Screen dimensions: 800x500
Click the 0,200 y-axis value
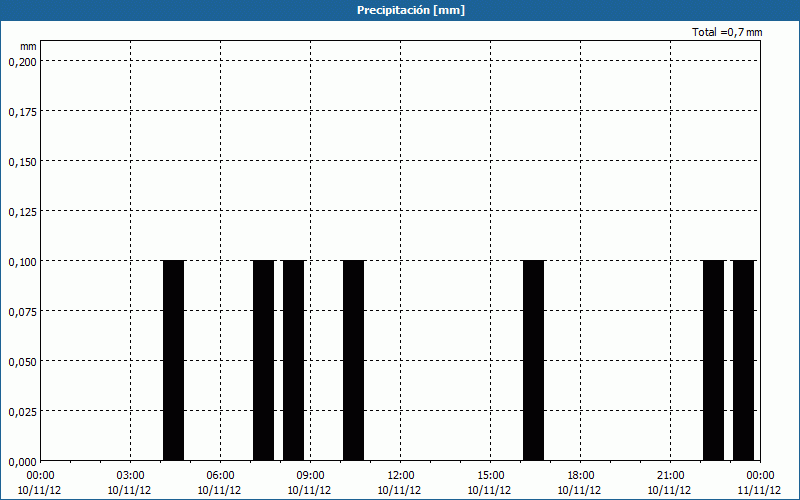[x=22, y=62]
